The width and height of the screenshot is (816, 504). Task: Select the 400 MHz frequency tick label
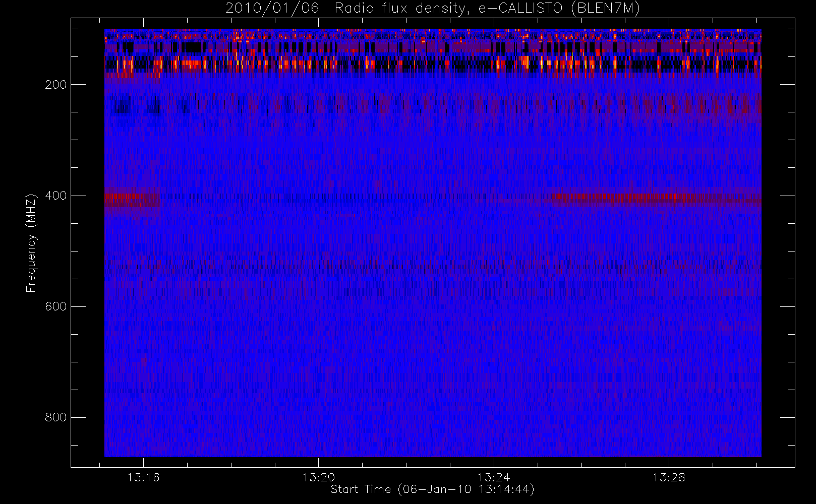[55, 196]
